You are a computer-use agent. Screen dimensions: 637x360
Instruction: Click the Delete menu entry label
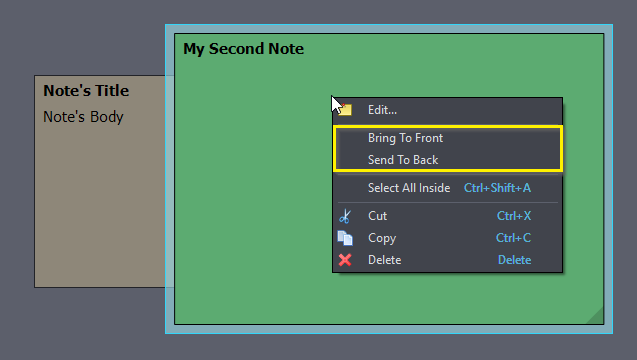coord(384,260)
